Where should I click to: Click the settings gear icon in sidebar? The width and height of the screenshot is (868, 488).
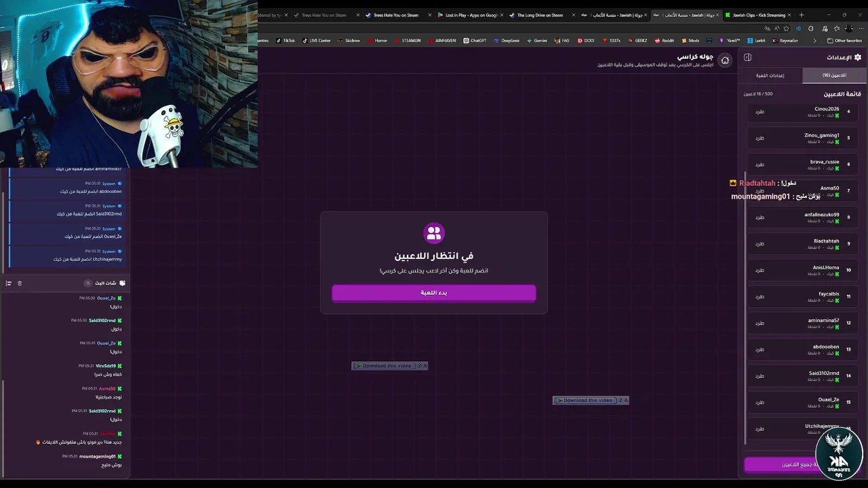[858, 58]
